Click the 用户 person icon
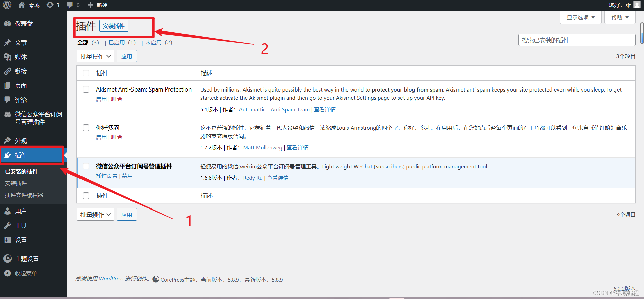644x299 pixels. click(x=7, y=211)
